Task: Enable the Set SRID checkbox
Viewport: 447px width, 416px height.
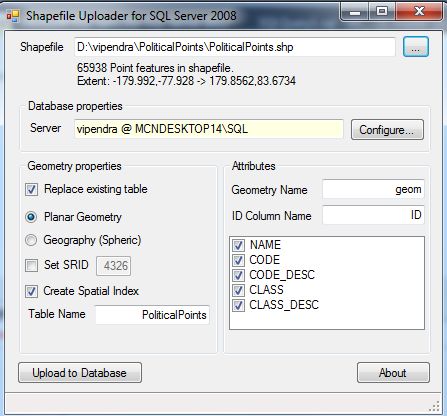Action: pyautogui.click(x=32, y=265)
